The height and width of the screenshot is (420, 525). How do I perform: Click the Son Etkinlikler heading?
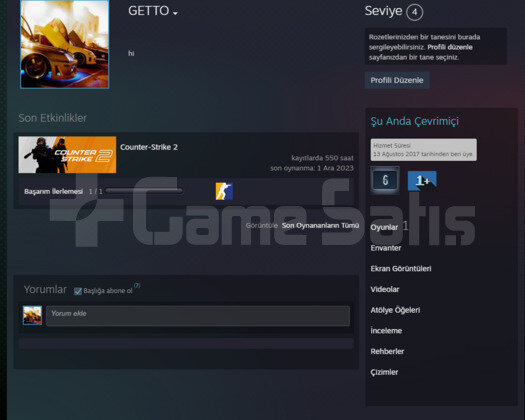click(x=53, y=118)
